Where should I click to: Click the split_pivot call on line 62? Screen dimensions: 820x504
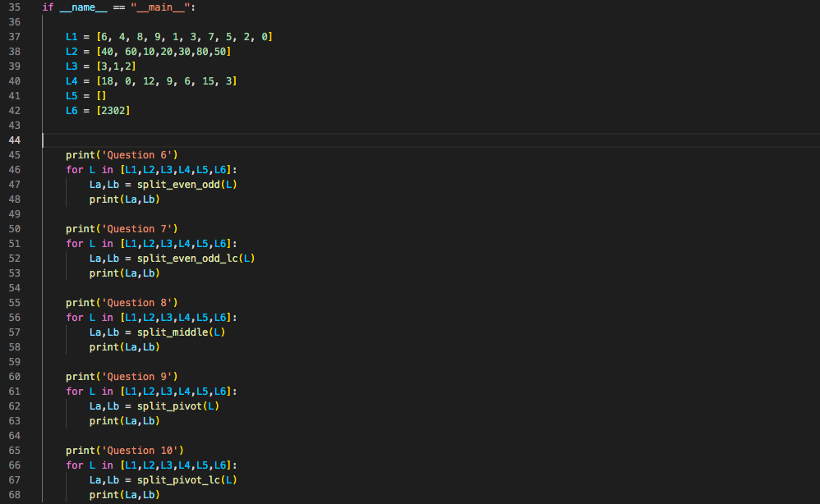(169, 405)
